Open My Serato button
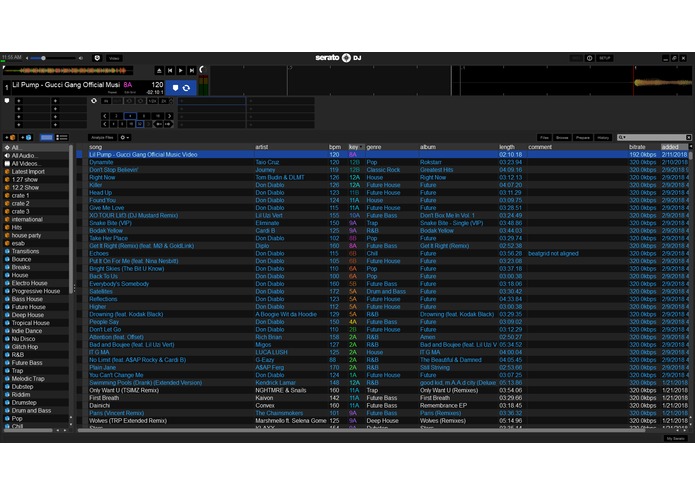695x494 pixels. coord(675,438)
